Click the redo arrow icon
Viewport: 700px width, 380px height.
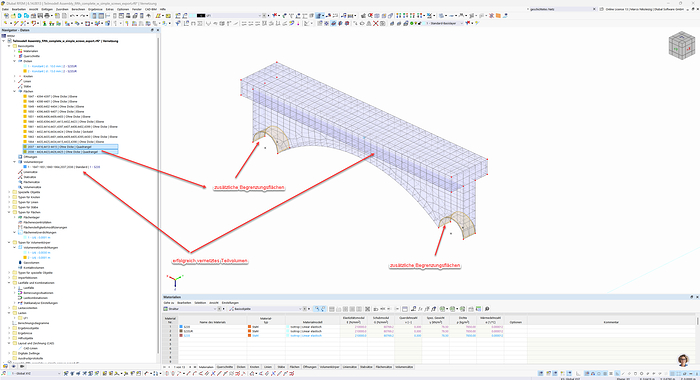click(x=83, y=16)
